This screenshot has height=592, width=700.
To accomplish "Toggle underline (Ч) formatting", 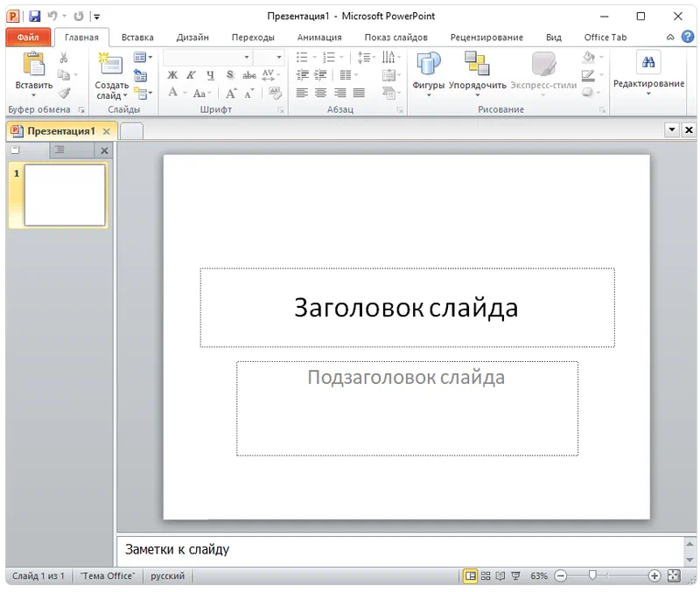I will pyautogui.click(x=210, y=75).
